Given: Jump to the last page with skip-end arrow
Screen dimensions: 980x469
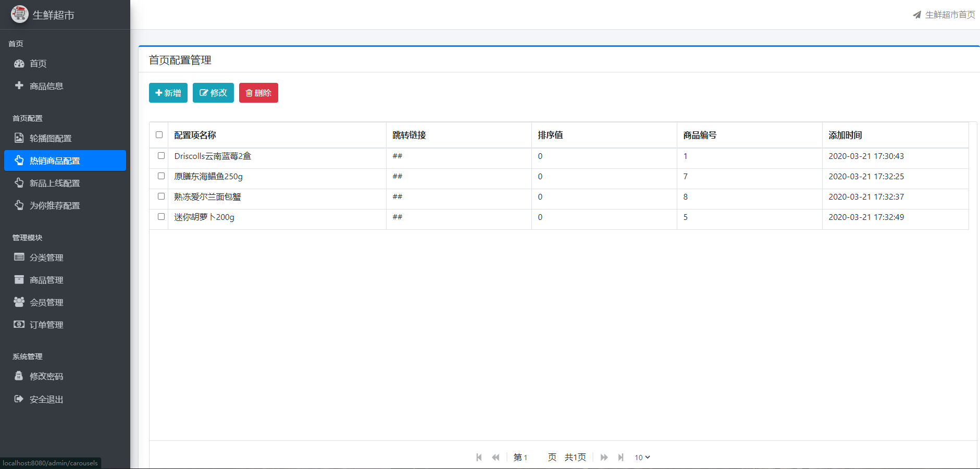Looking at the screenshot, I should (621, 457).
